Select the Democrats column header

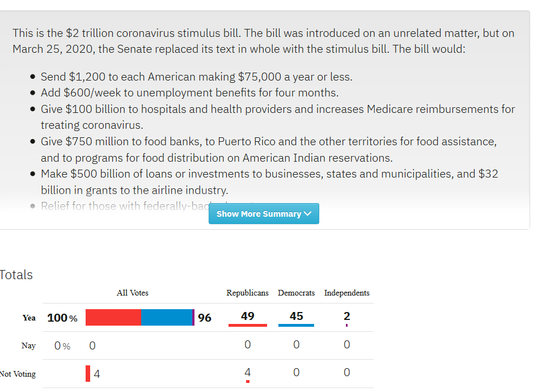pos(296,293)
